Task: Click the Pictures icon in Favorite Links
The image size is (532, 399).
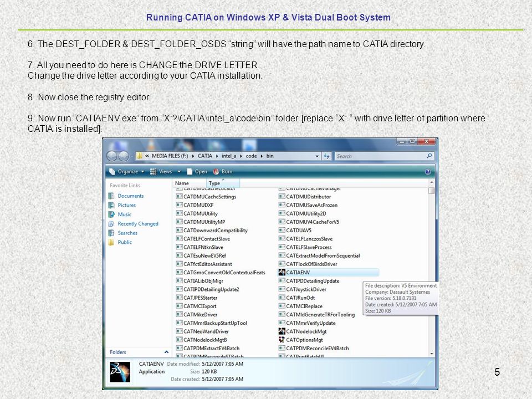Action: (111, 205)
